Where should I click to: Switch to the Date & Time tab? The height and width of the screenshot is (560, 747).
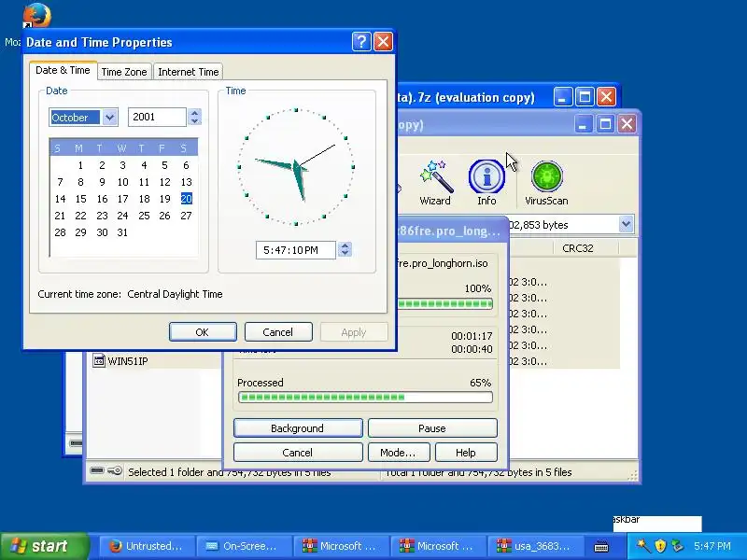[63, 71]
